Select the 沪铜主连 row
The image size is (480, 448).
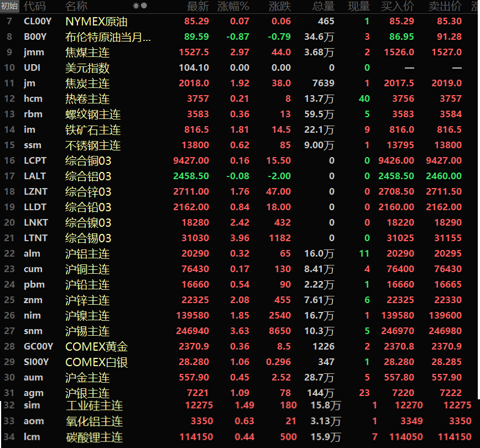pos(240,269)
